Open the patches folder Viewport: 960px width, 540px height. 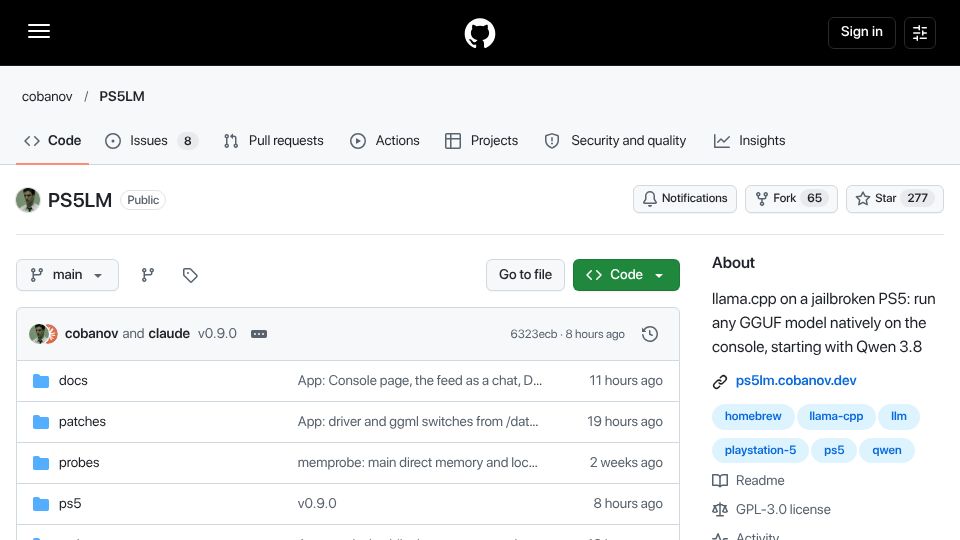click(82, 422)
